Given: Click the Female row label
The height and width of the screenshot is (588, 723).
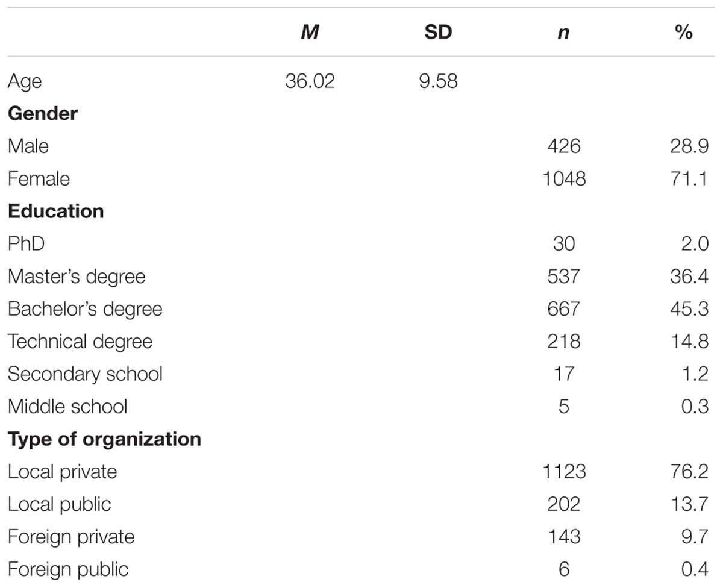Looking at the screenshot, I should 39,178.
